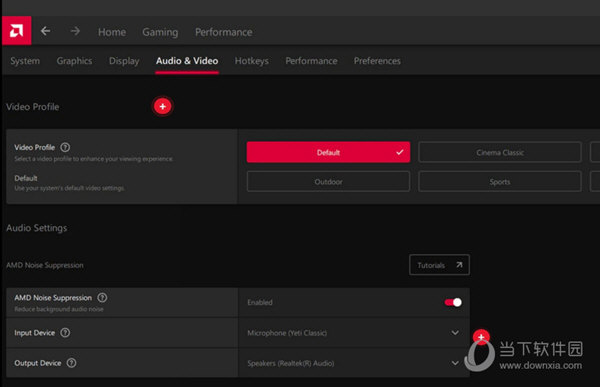Open the Gaming menu

(160, 32)
